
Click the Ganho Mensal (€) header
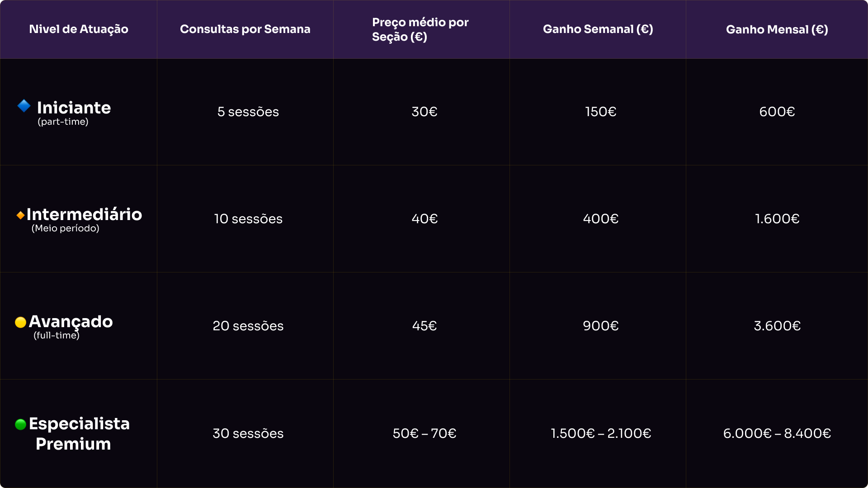(x=777, y=29)
